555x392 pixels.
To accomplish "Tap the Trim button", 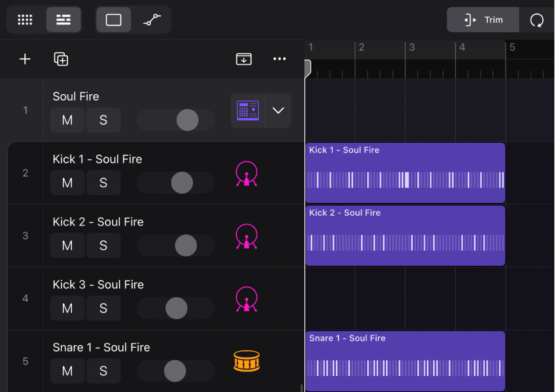I will point(483,20).
